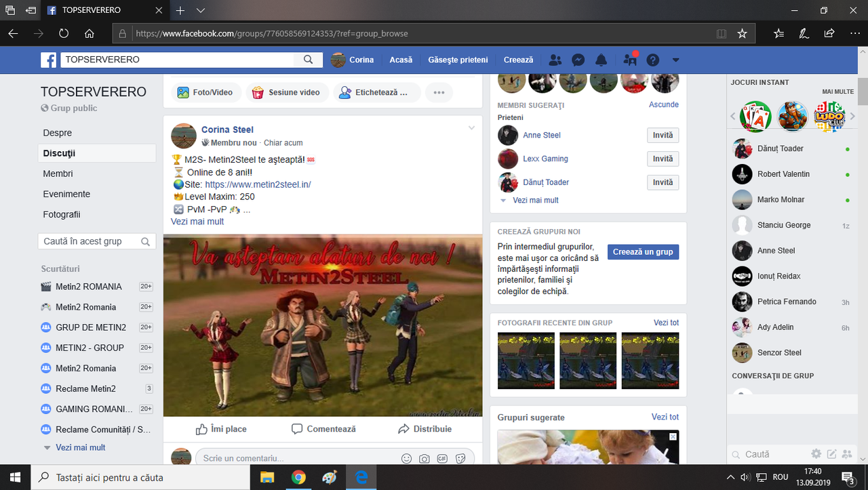This screenshot has height=490, width=868.
Task: Open the Edge reading view icon
Action: [722, 33]
